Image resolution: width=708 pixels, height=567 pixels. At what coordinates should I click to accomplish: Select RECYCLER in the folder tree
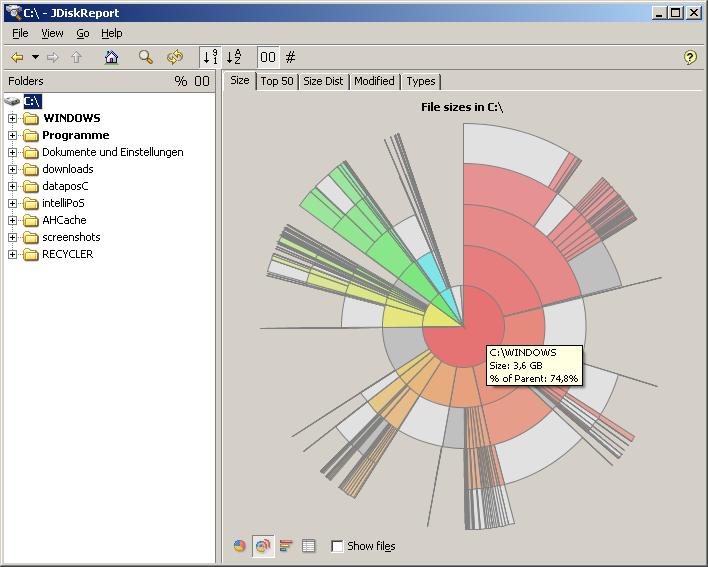click(x=67, y=254)
